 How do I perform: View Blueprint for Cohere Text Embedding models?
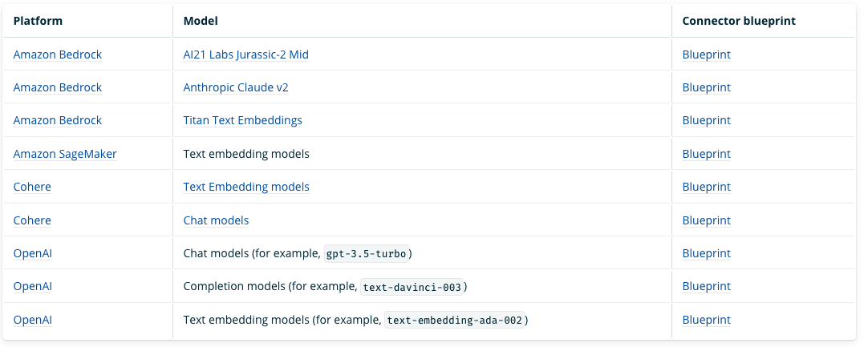[x=706, y=187]
